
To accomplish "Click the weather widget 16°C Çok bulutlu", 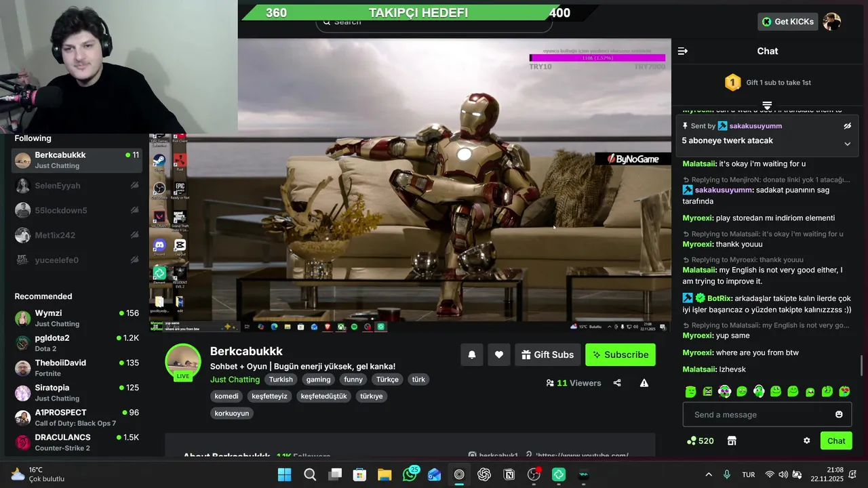I will click(37, 474).
